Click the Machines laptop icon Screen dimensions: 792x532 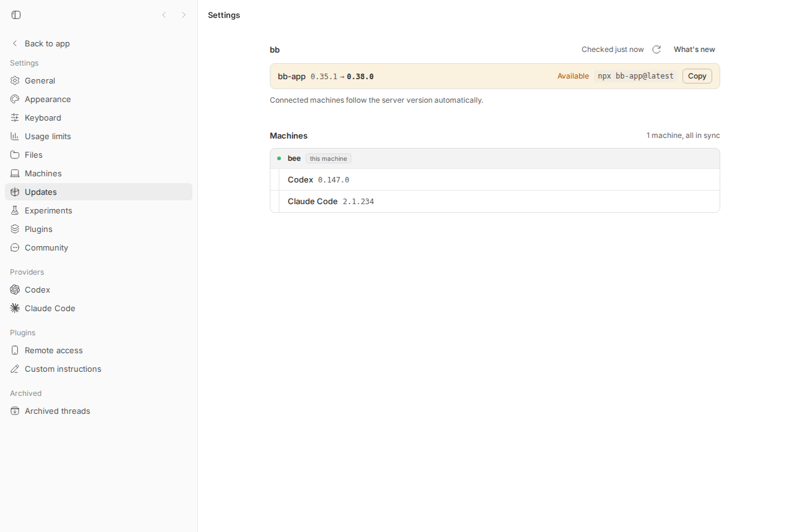15,173
